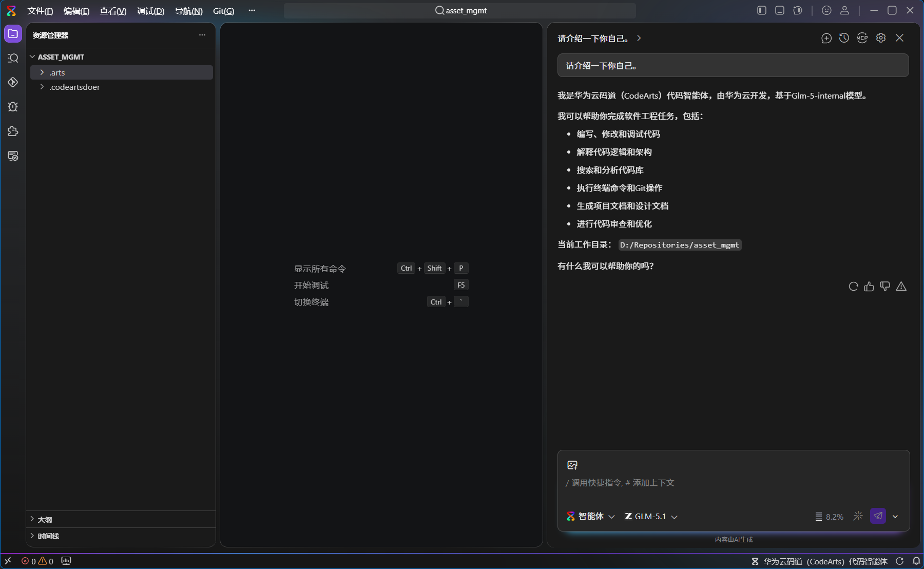Click the 开始调试 shortcut hint
The image size is (924, 569).
(311, 286)
